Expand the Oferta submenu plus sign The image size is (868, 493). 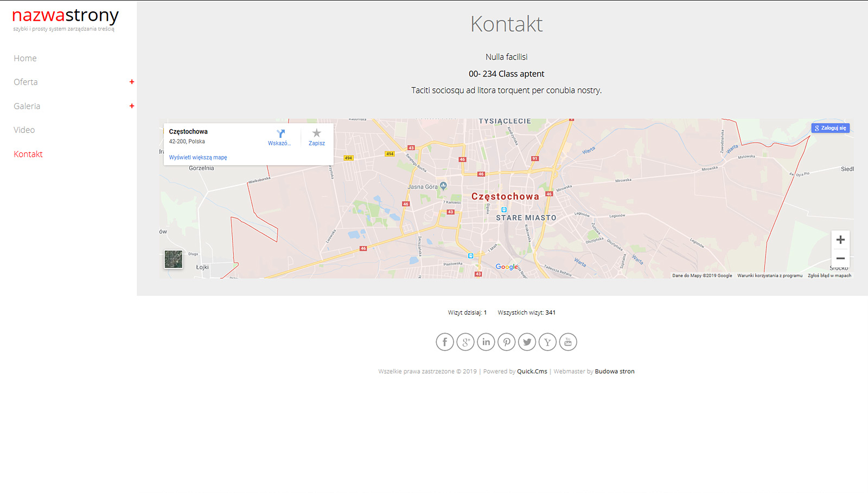coord(132,82)
